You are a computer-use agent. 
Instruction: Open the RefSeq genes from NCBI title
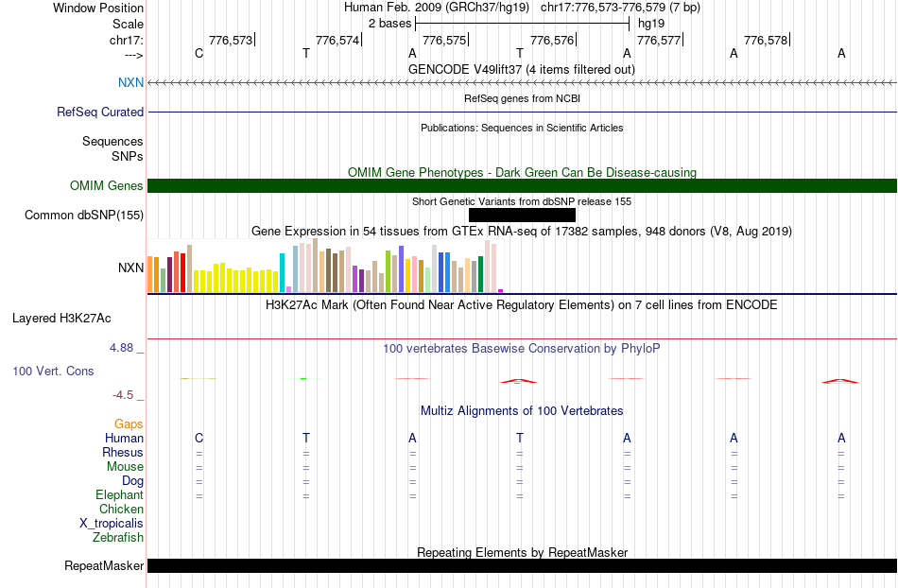pos(522,98)
